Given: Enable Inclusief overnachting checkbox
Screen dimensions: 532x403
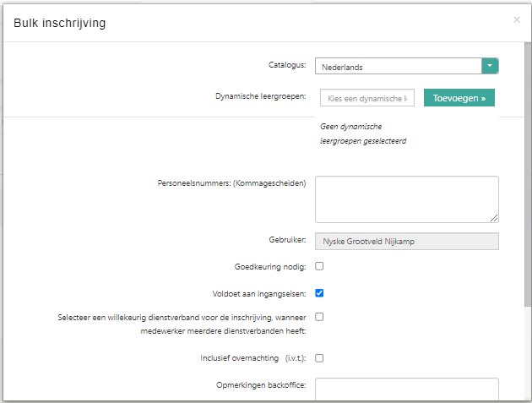Looking at the screenshot, I should tap(319, 358).
